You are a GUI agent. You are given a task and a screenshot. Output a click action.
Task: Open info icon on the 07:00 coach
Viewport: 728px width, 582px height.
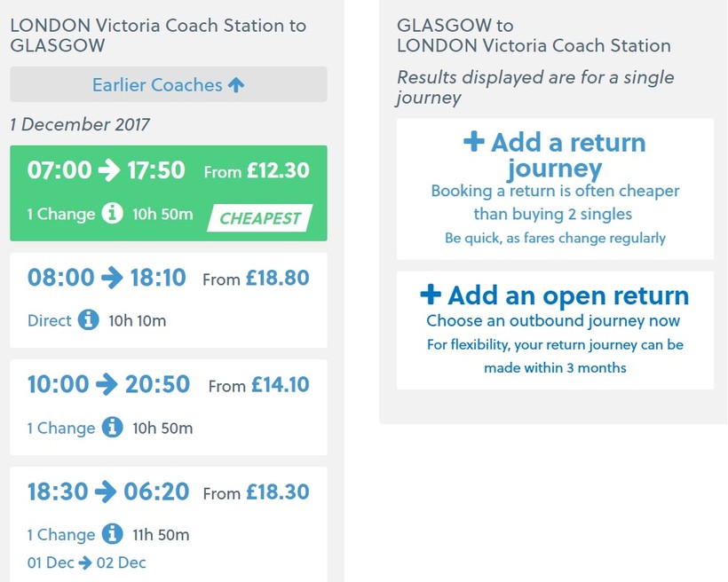click(x=112, y=214)
